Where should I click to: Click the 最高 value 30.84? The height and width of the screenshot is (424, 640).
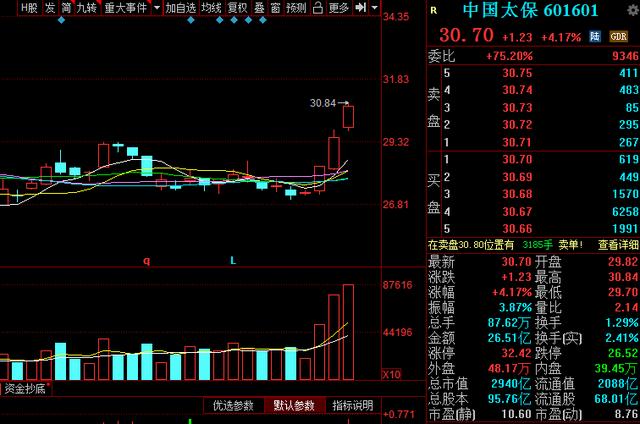(623, 277)
